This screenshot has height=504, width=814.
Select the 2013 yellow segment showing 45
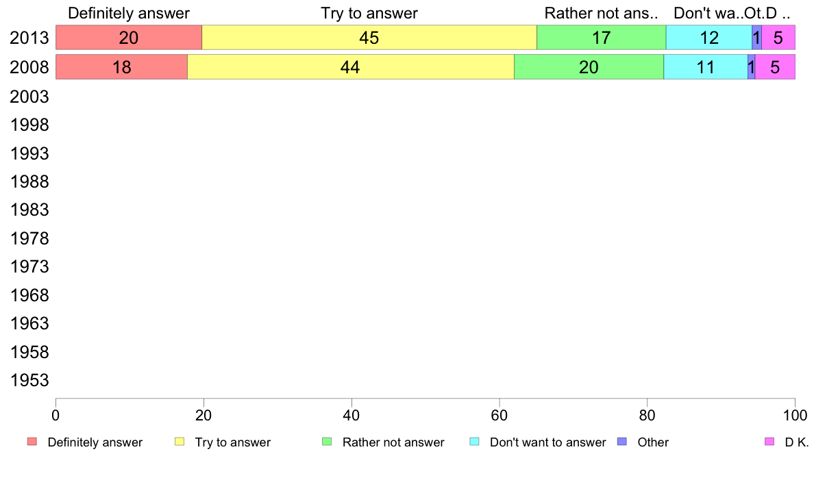[x=369, y=38]
